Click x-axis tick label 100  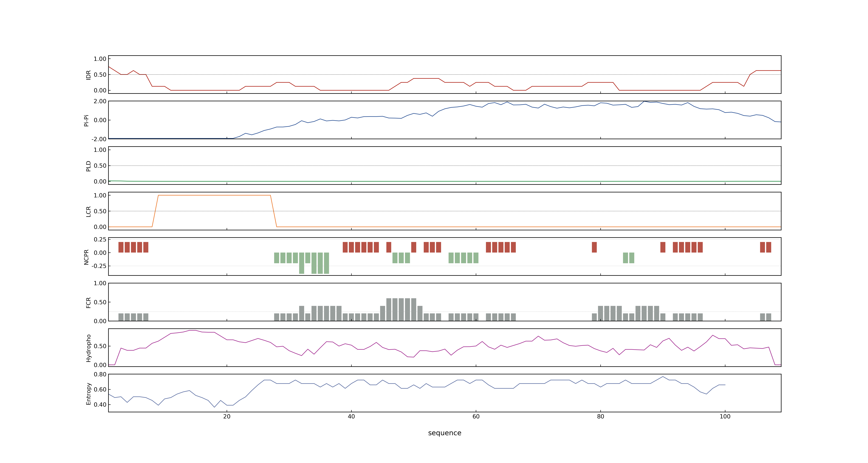pyautogui.click(x=725, y=416)
